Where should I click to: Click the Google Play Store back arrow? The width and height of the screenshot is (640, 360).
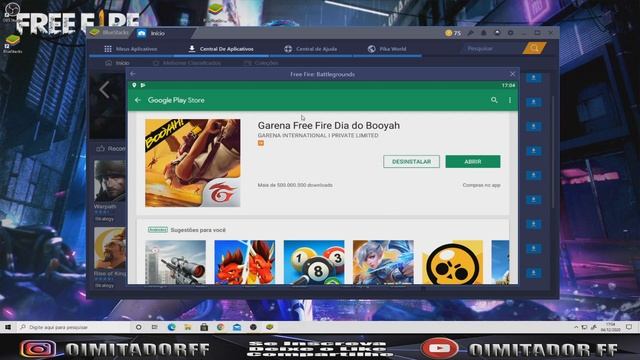138,100
